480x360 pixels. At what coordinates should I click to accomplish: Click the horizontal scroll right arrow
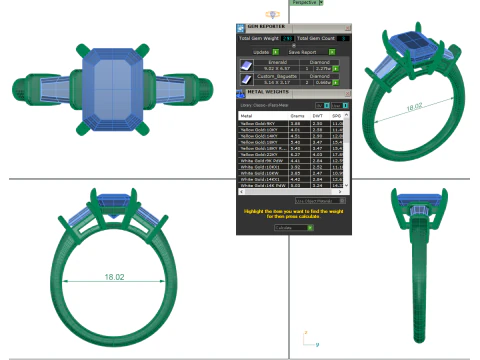click(x=340, y=192)
